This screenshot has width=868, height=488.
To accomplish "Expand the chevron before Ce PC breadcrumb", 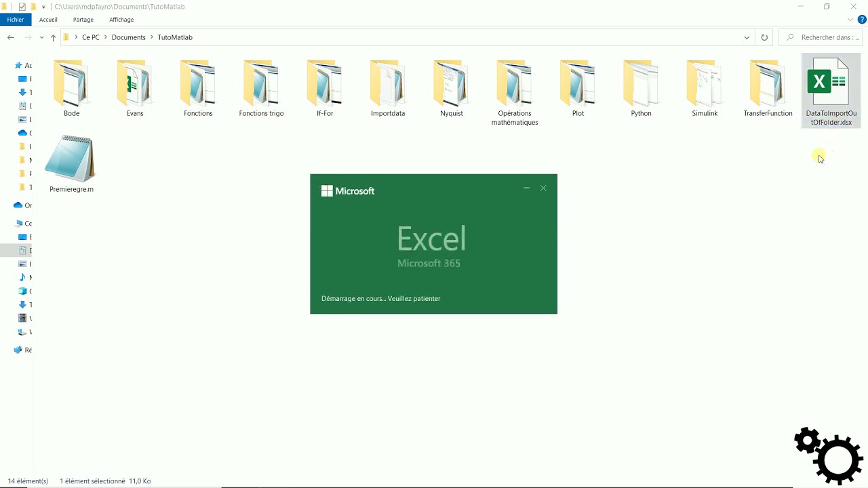I will pos(76,37).
